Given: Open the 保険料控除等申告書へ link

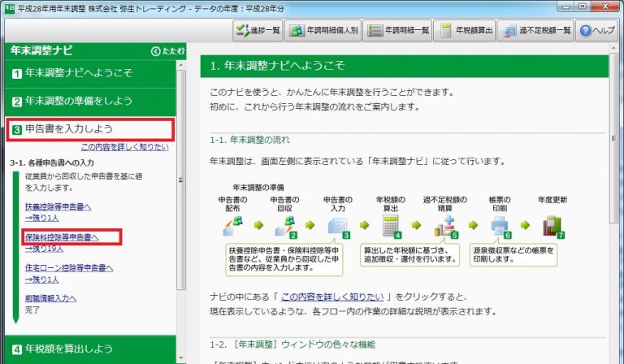Looking at the screenshot, I should [x=61, y=237].
